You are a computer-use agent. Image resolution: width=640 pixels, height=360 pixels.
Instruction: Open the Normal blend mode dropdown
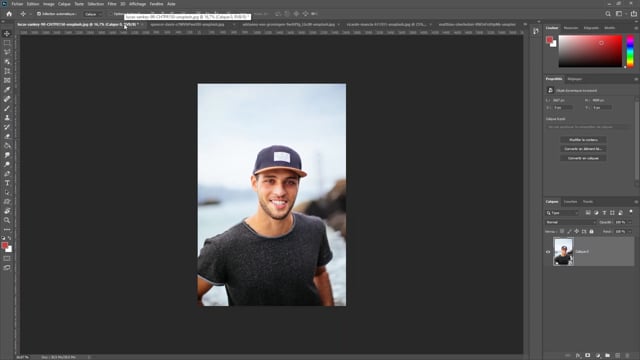(571, 222)
